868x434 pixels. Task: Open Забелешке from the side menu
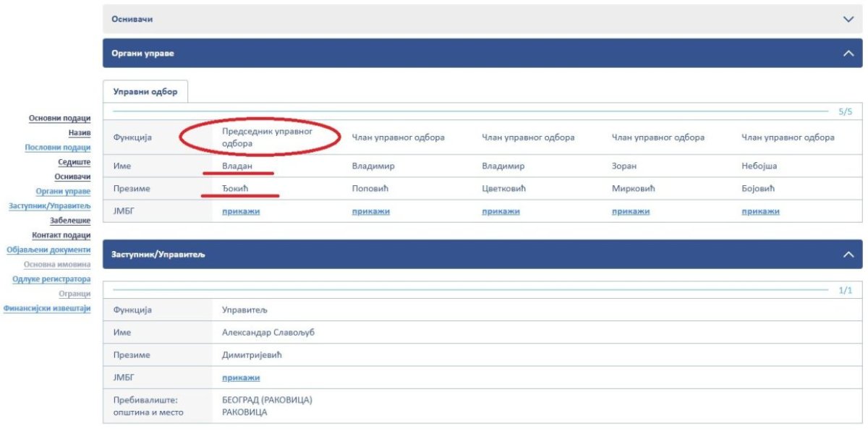pos(69,221)
